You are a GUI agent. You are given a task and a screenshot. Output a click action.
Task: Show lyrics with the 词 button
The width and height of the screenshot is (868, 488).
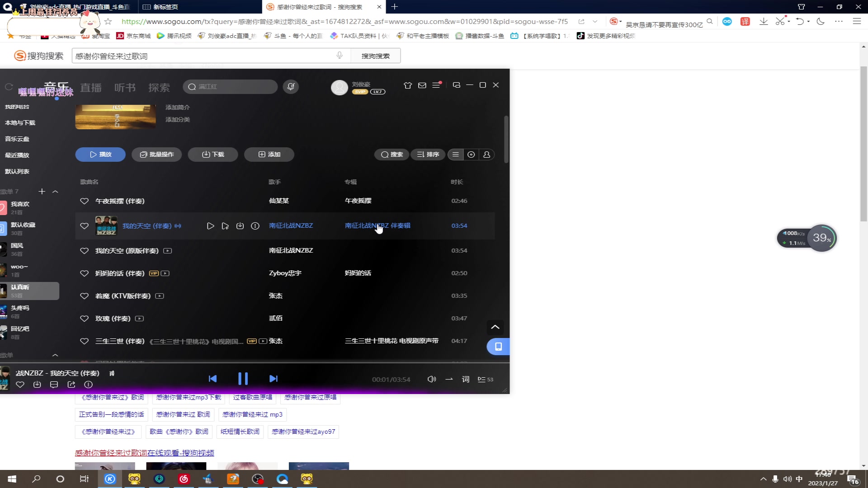point(465,379)
